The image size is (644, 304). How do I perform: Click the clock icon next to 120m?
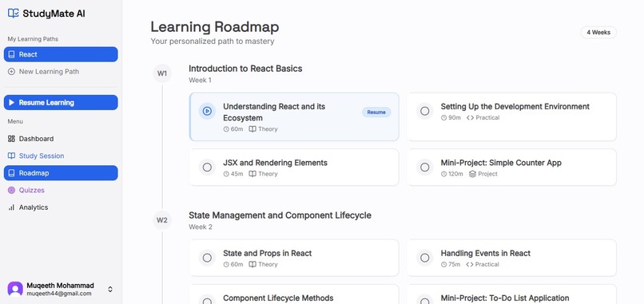(x=443, y=174)
